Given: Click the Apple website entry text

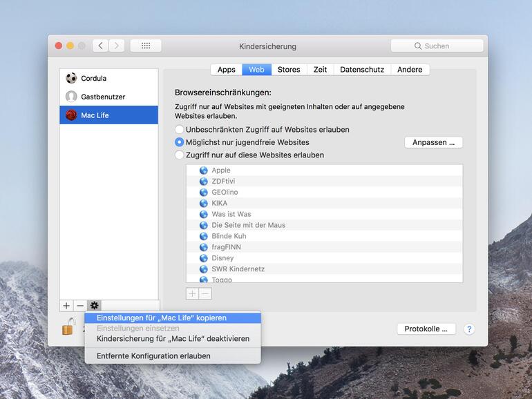Looking at the screenshot, I should [221, 171].
